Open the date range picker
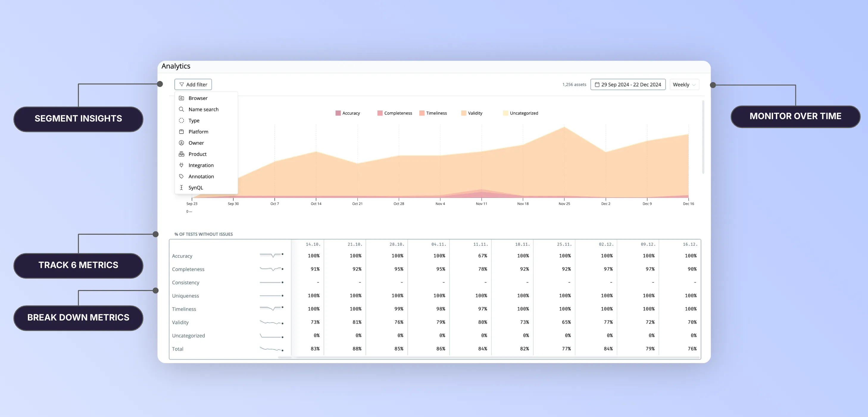The height and width of the screenshot is (417, 868). (628, 85)
